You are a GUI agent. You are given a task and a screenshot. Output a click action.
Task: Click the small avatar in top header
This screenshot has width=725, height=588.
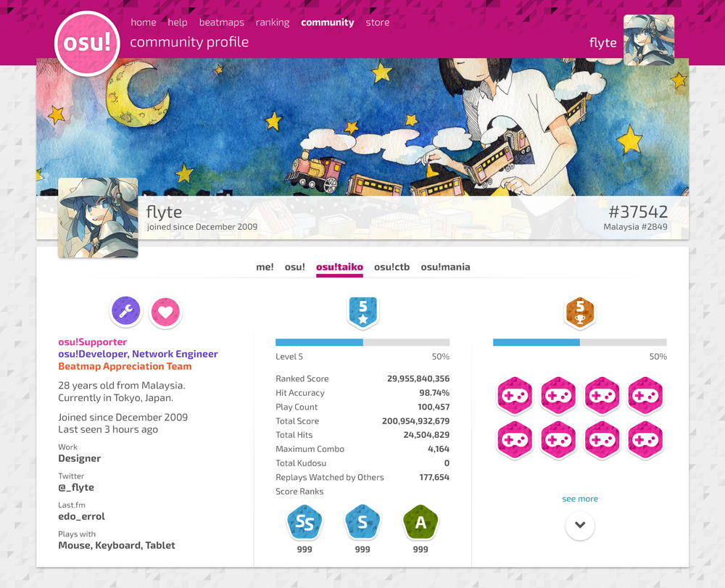(x=649, y=40)
